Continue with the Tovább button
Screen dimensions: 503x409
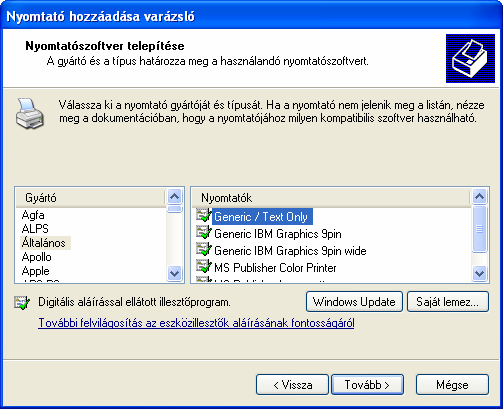pos(367,385)
